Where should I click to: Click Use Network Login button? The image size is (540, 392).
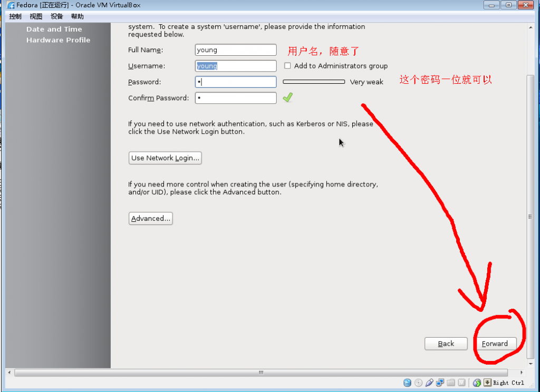pos(165,158)
